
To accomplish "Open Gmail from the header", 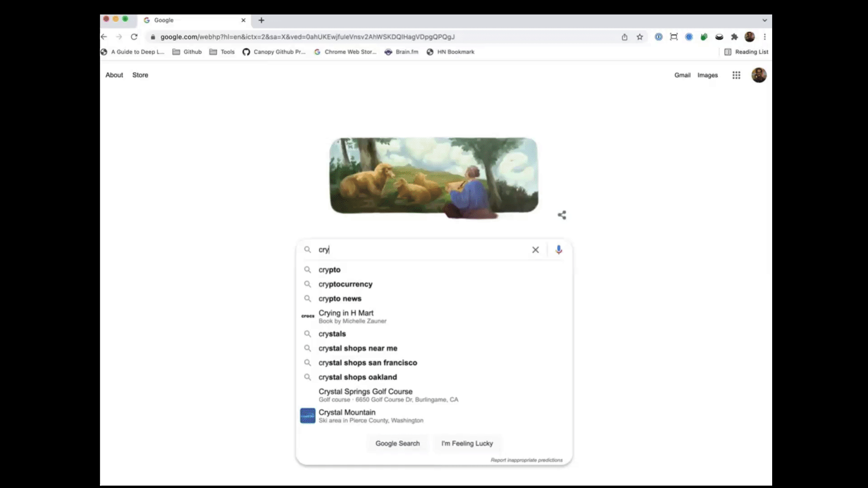I will pyautogui.click(x=682, y=75).
